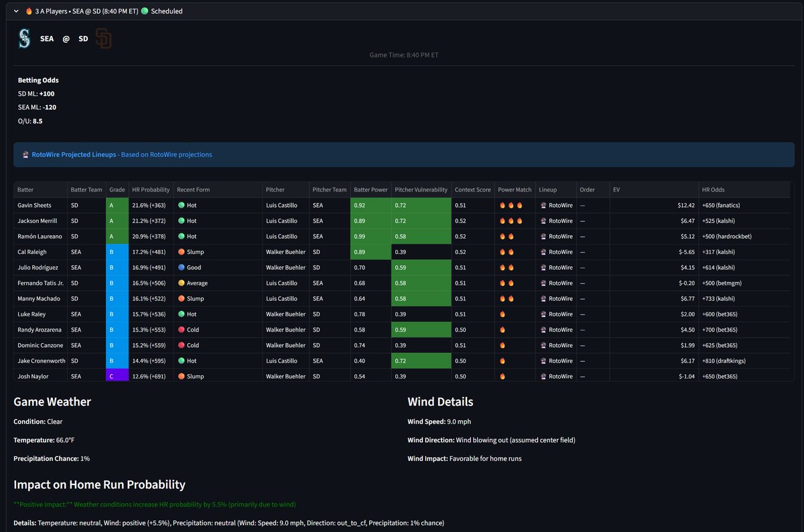The height and width of the screenshot is (532, 804).
Task: Sort by Context Score column header
Action: 473,190
